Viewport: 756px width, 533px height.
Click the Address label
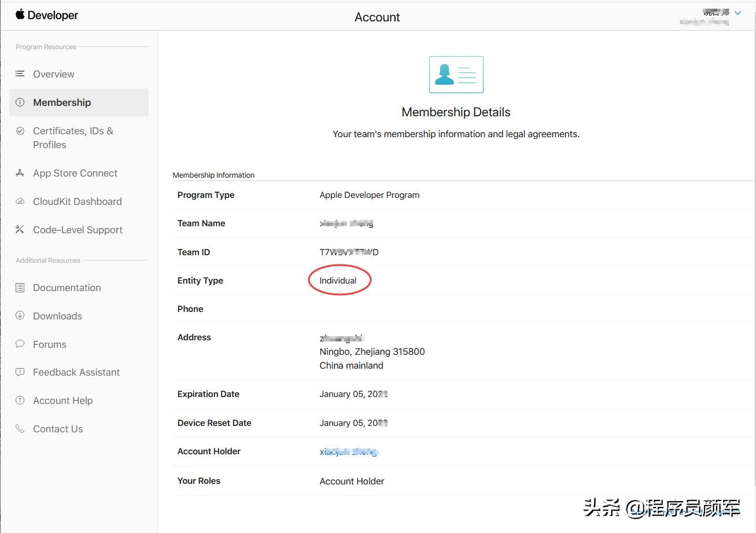coord(194,337)
